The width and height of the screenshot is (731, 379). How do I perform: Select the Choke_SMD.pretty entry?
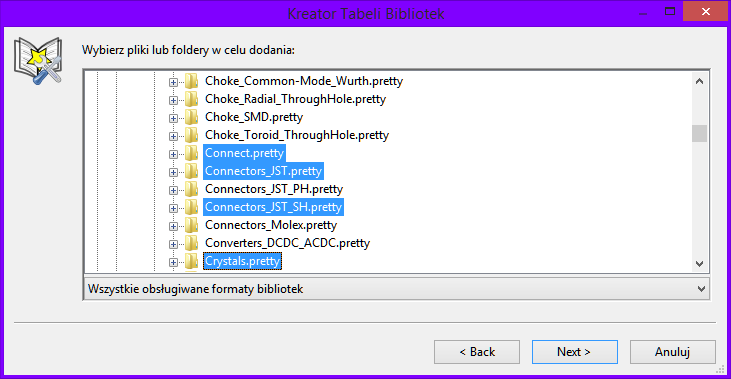(x=254, y=117)
